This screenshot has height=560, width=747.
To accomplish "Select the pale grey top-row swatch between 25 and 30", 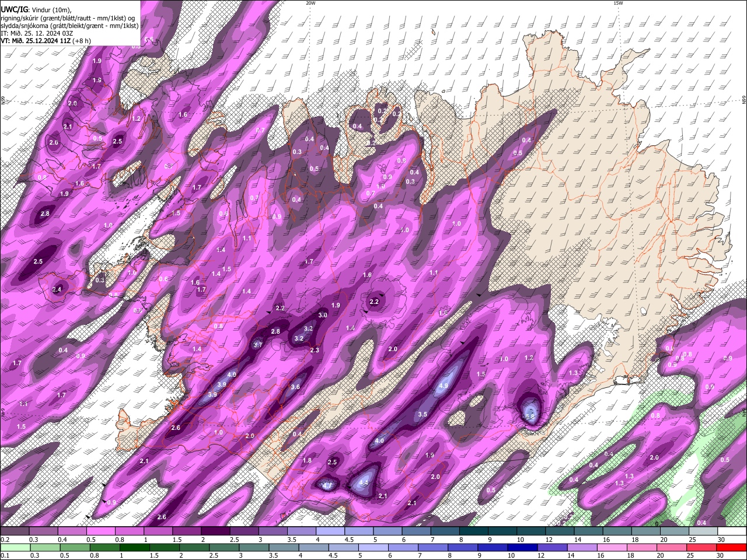I will pos(704,531).
